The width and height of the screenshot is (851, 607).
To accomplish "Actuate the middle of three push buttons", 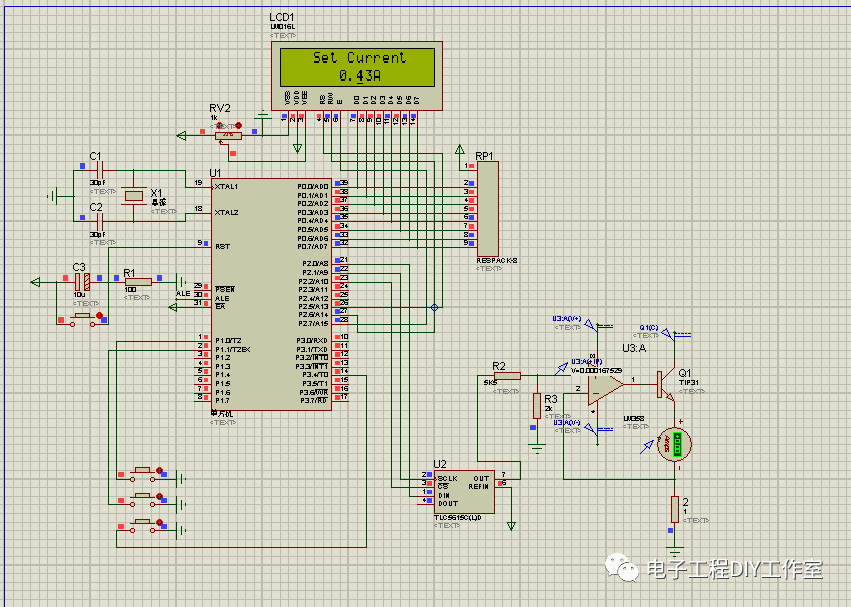I will [143, 498].
